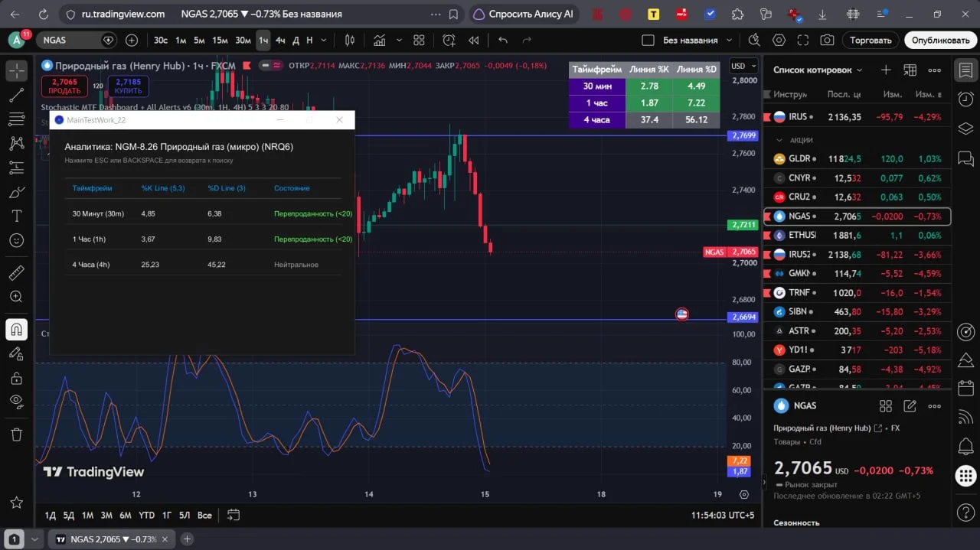Set date range to 3М
The image size is (980, 550).
pyautogui.click(x=106, y=515)
